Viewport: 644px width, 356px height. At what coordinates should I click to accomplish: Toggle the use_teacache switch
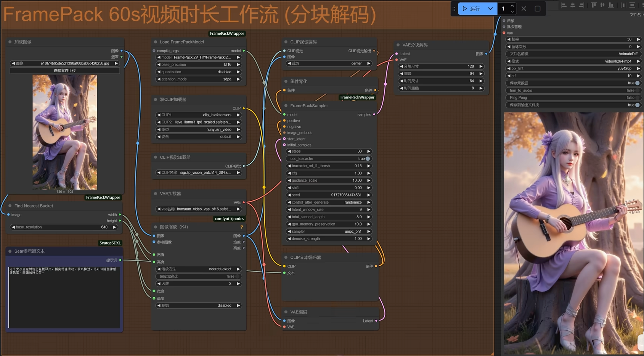coord(368,159)
